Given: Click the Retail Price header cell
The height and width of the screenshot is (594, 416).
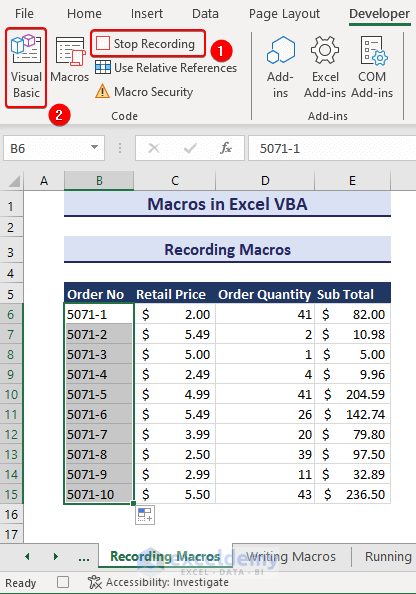Looking at the screenshot, I should click(x=175, y=294).
